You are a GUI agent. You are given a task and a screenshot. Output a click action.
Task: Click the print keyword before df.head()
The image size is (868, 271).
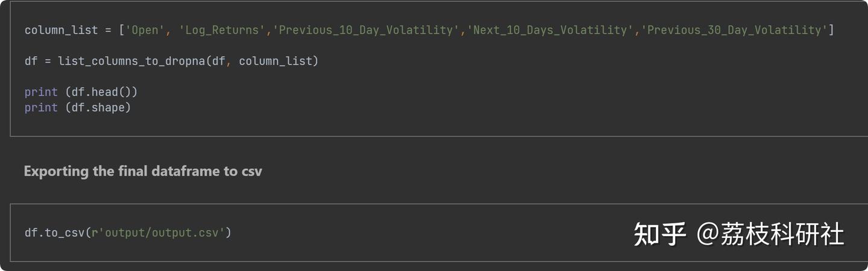(x=41, y=92)
